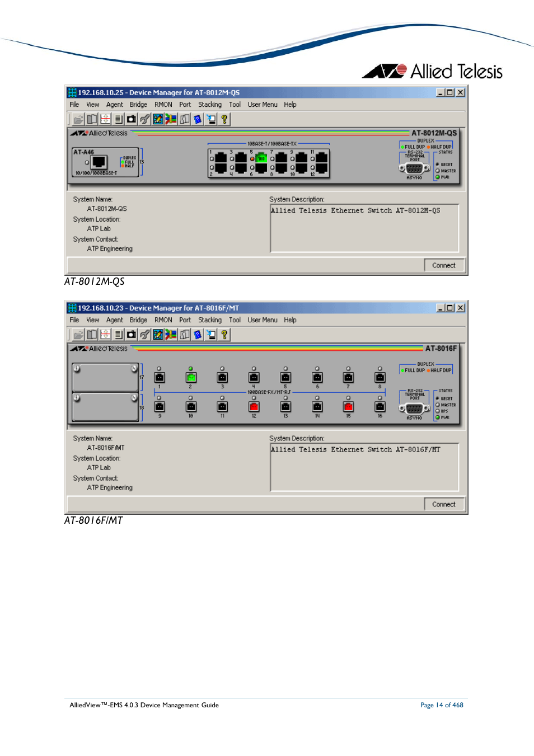Select port 8 on the AT-8016F
Image resolution: width=534 pixels, height=756 pixels.
[x=380, y=378]
